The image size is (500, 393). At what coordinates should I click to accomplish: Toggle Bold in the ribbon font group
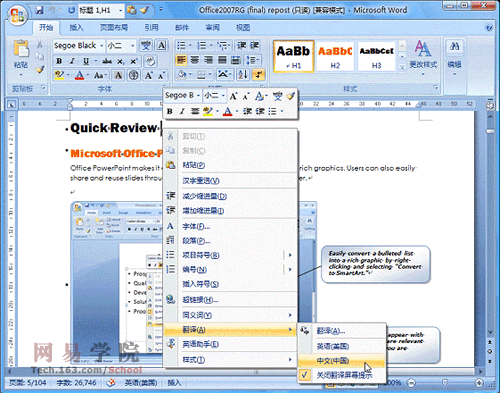click(59, 61)
